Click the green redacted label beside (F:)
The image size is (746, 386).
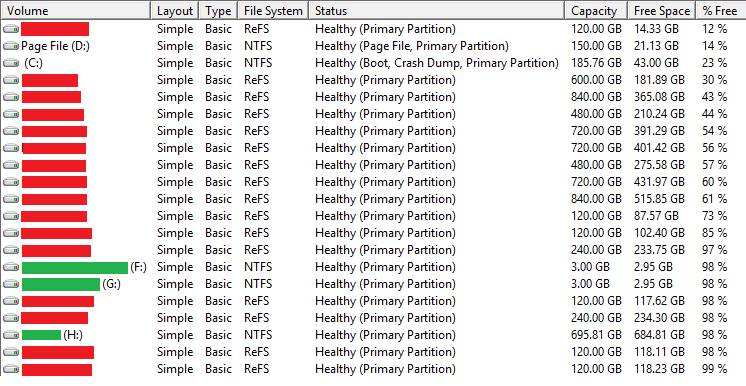[75, 267]
